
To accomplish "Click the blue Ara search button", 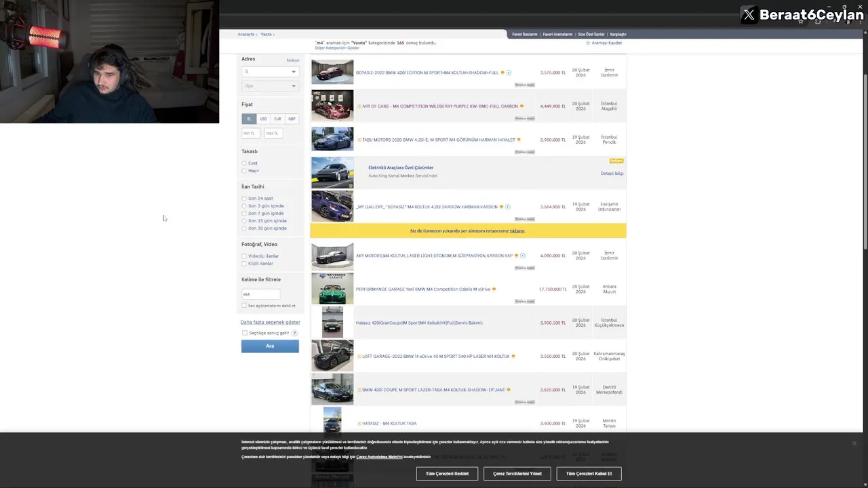I will pyautogui.click(x=270, y=346).
